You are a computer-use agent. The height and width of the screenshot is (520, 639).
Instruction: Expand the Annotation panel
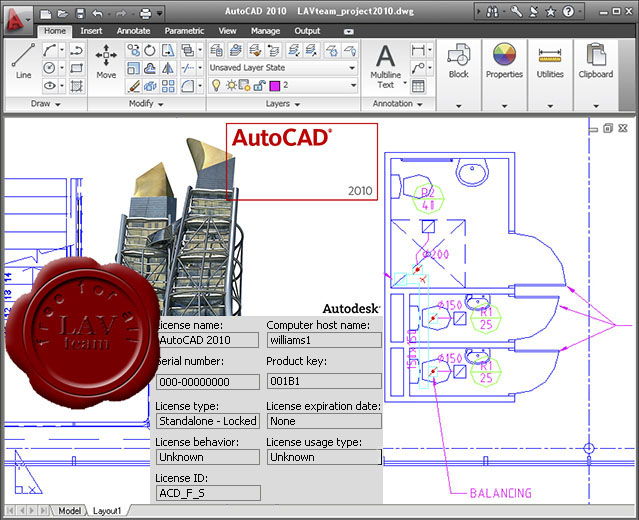(397, 104)
